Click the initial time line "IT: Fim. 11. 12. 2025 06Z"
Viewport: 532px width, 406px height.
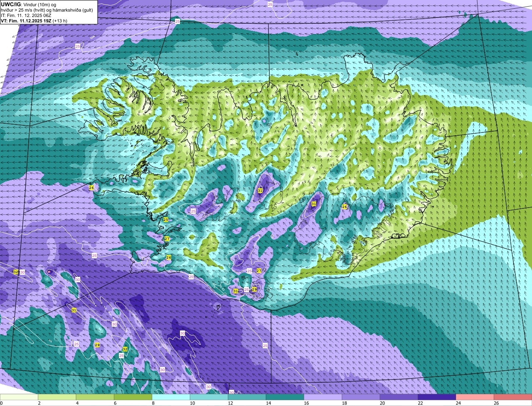(x=26, y=15)
